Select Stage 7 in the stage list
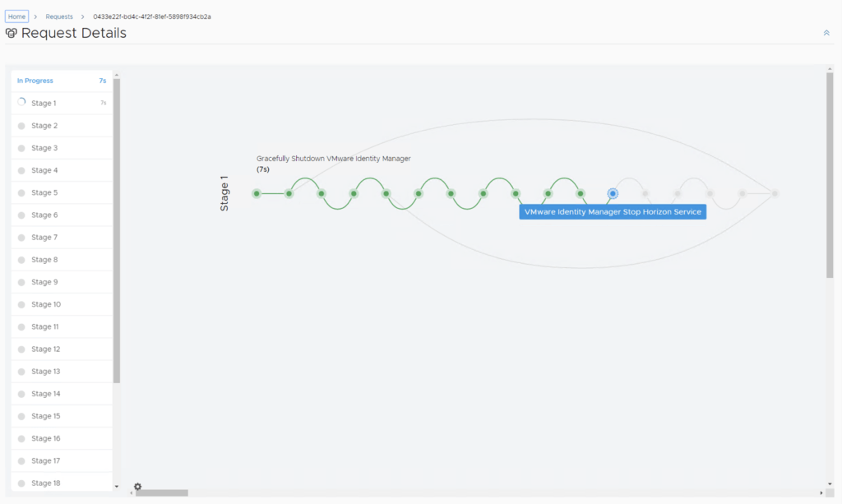The height and width of the screenshot is (504, 842). click(44, 238)
